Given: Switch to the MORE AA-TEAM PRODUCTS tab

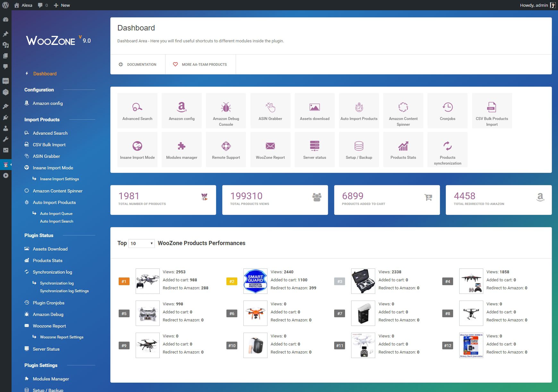Looking at the screenshot, I should pyautogui.click(x=200, y=64).
